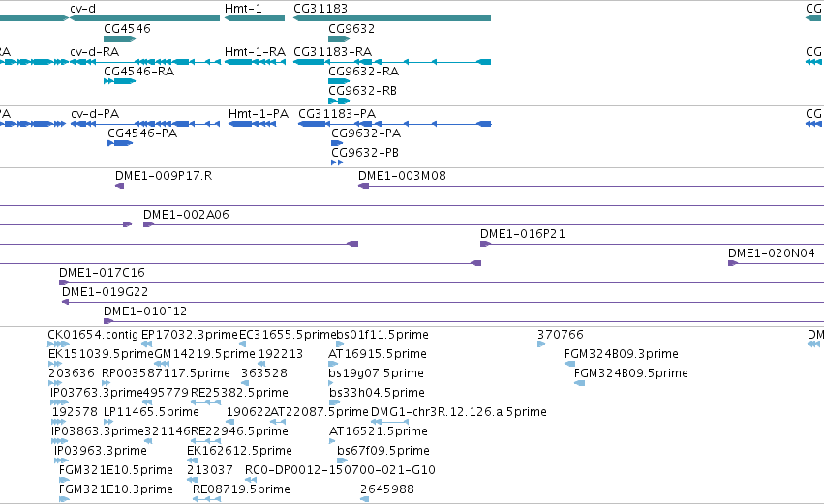Select the CG31183-RA transcript structure
This screenshot has width=824, height=504.
click(x=392, y=62)
